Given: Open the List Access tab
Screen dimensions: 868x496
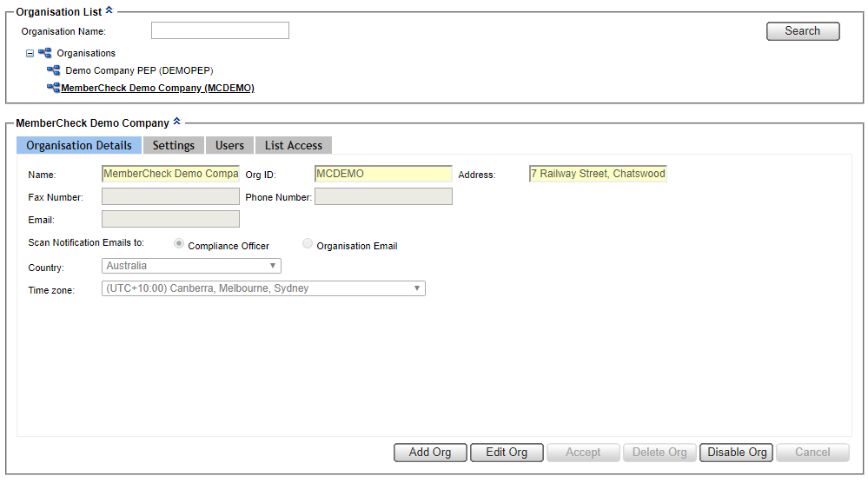Looking at the screenshot, I should click(294, 145).
